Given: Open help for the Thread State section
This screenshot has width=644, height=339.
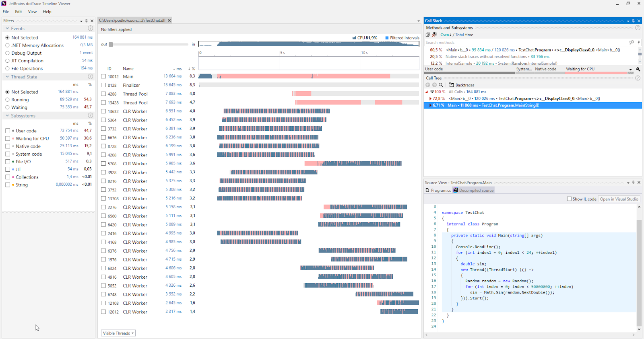Looking at the screenshot, I should (x=90, y=77).
